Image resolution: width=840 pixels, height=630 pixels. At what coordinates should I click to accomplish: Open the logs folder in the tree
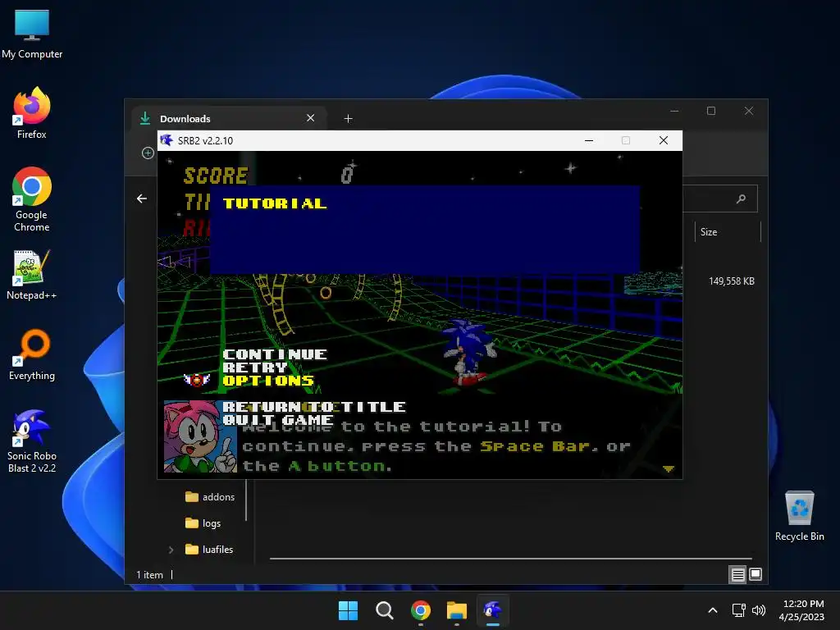pyautogui.click(x=203, y=523)
